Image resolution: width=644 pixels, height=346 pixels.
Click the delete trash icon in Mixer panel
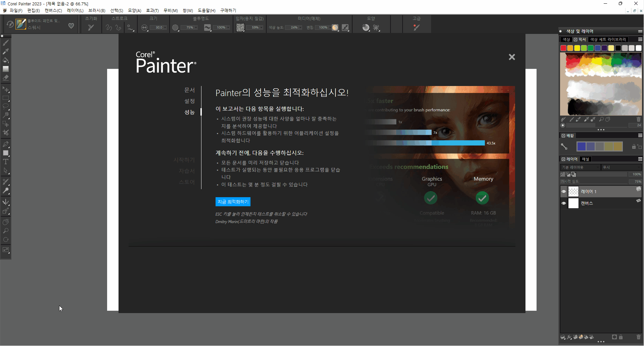[638, 119]
